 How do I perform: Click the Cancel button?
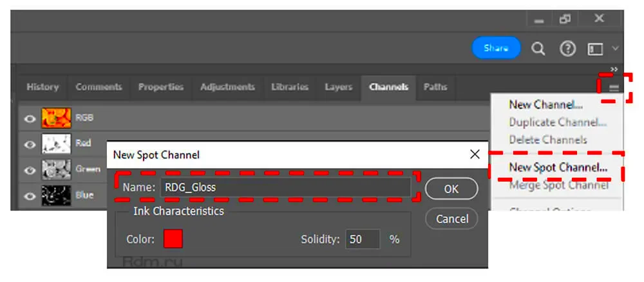451,219
